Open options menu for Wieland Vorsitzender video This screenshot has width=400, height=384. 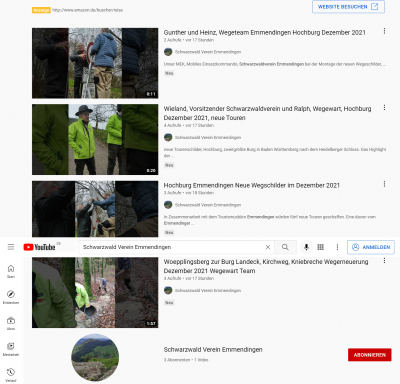(x=384, y=108)
